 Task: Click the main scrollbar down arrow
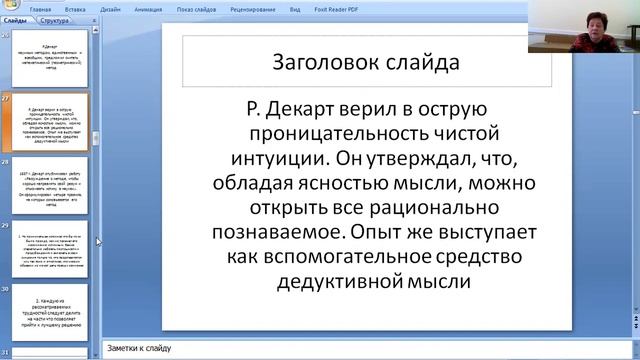[x=636, y=310]
